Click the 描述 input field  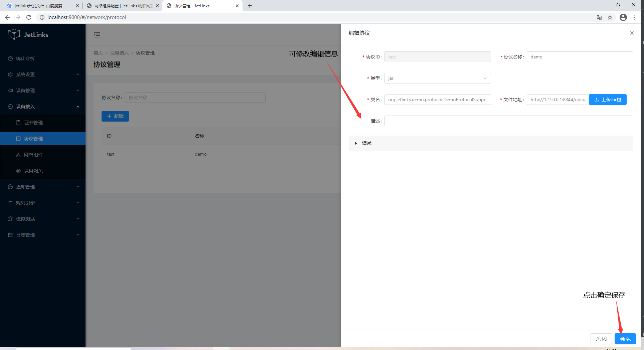pos(508,121)
